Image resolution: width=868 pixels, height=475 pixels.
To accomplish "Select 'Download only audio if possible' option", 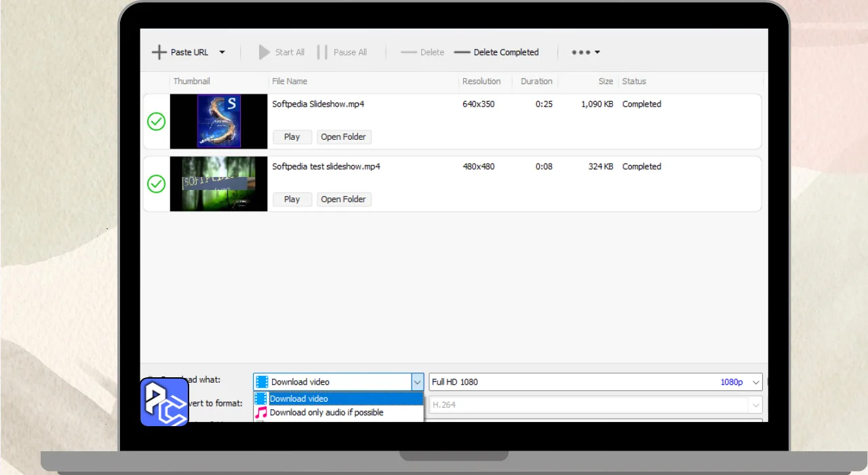I will click(326, 413).
